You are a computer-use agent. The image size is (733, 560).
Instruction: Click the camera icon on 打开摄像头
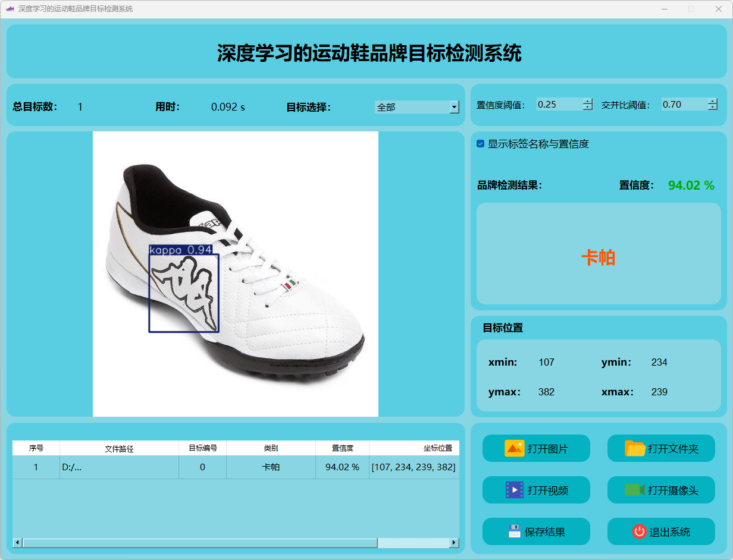(x=635, y=490)
